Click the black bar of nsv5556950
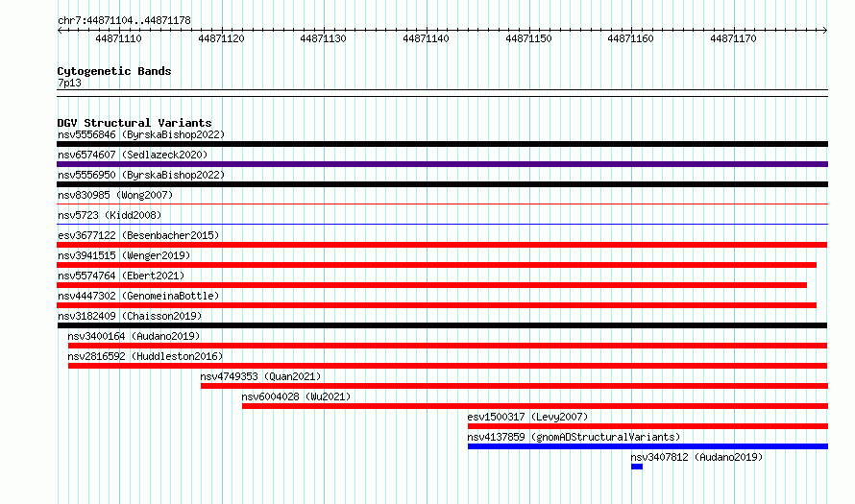 [x=442, y=184]
